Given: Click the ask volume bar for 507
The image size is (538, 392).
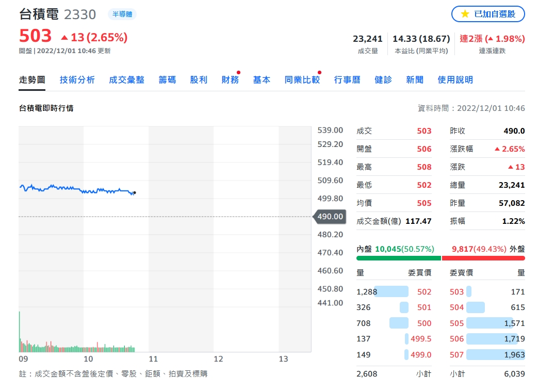Looking at the screenshot, I should click(x=496, y=355).
